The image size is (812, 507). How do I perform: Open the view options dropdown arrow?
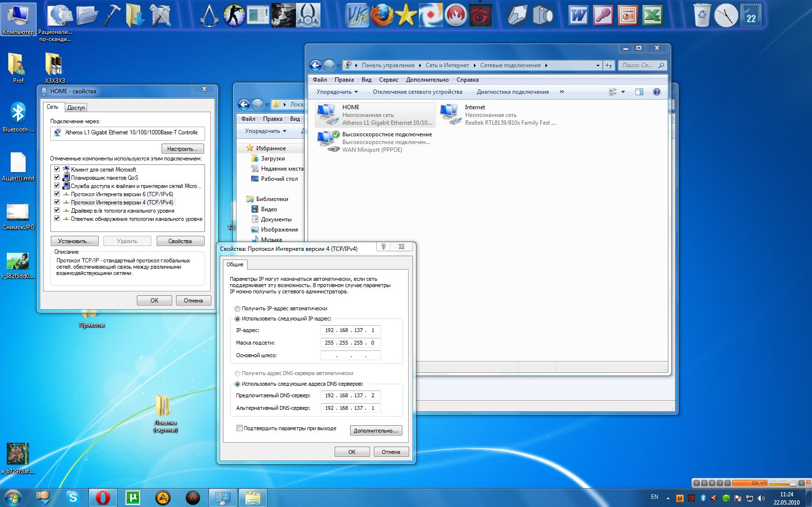click(623, 92)
